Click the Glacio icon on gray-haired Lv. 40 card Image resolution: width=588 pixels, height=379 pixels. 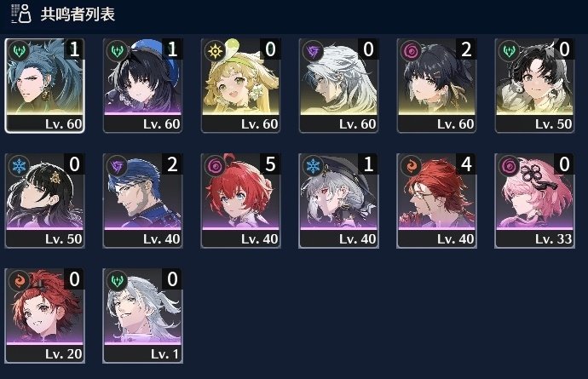point(313,166)
